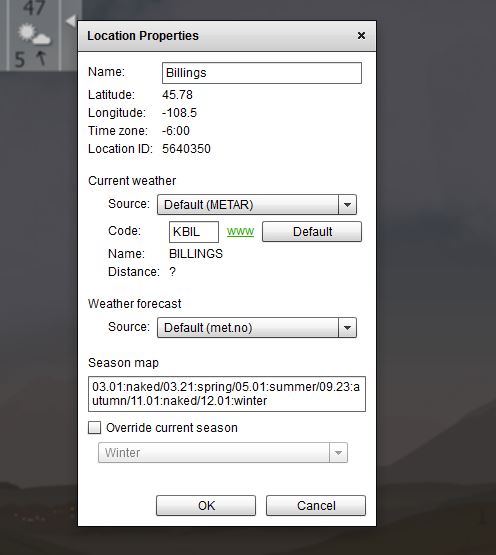Click inside the Season map text box

[x=227, y=394]
